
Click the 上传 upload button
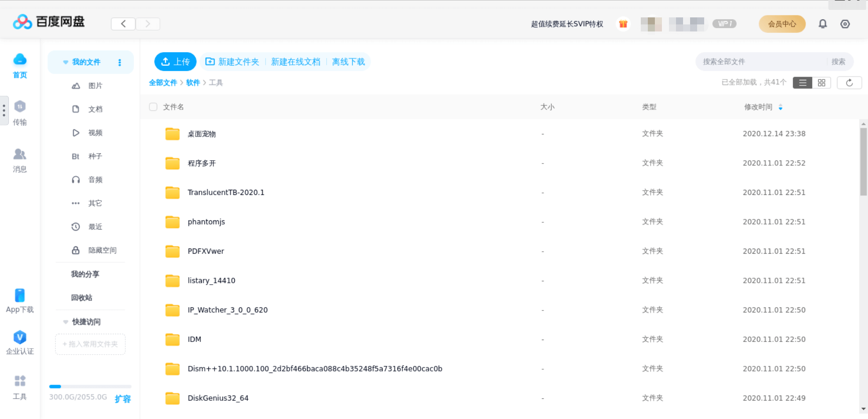pos(176,62)
